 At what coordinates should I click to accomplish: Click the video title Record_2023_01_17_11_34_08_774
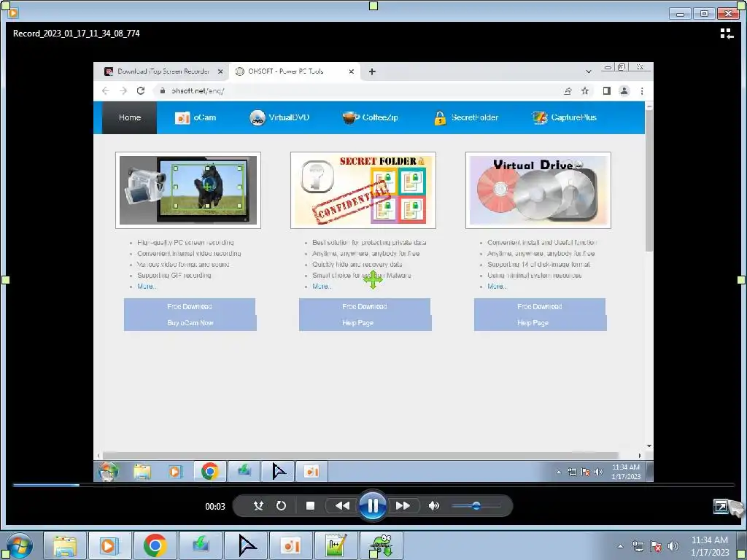tap(76, 34)
